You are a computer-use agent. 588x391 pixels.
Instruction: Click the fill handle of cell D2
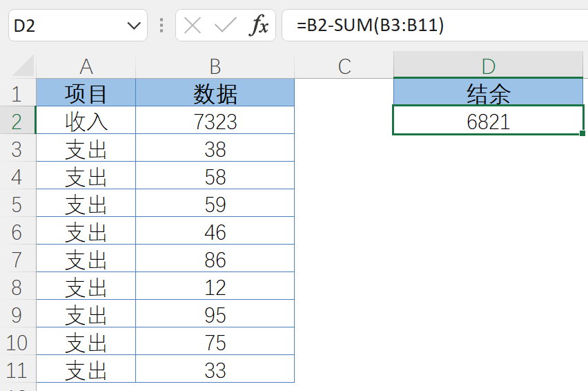(582, 133)
